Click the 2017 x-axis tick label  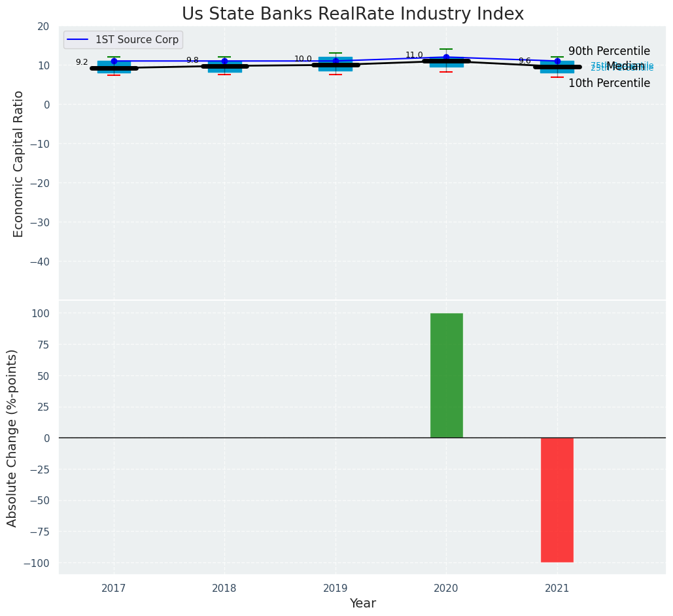114,589
